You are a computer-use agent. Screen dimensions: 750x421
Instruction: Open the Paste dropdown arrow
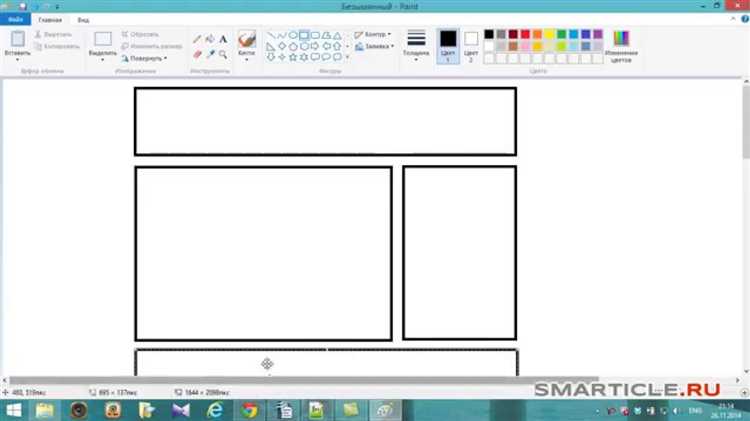coord(18,60)
